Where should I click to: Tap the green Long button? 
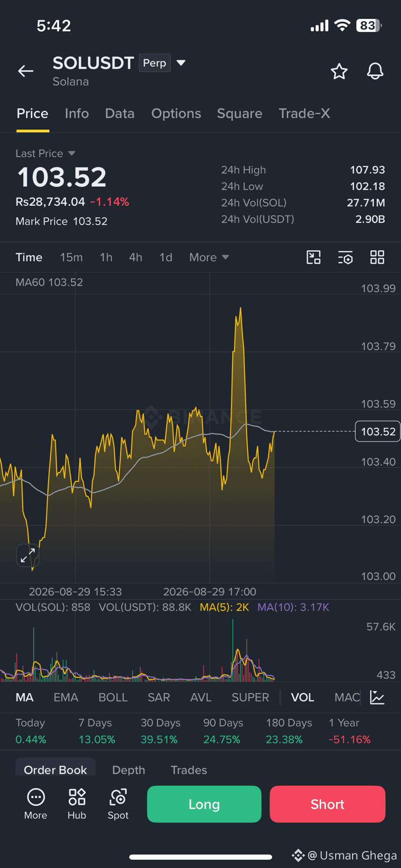(x=204, y=804)
